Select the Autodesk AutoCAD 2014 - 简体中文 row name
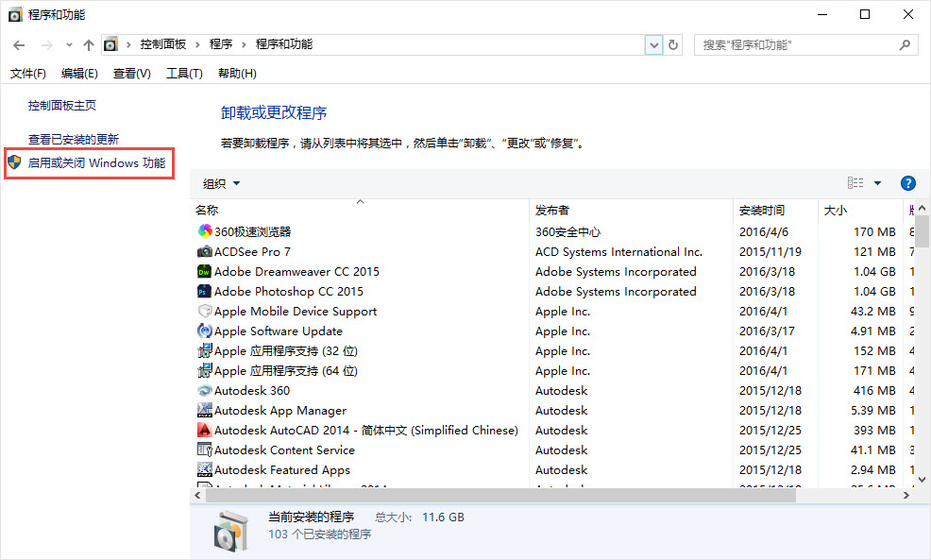931x560 pixels. [x=365, y=430]
